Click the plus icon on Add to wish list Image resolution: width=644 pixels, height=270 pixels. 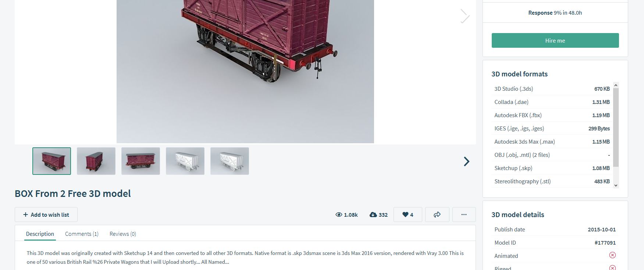click(25, 215)
